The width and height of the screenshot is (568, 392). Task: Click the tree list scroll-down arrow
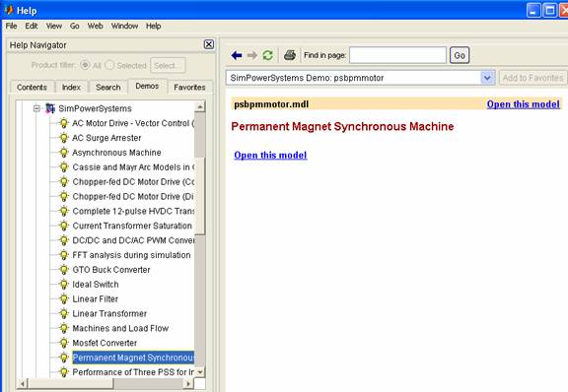[x=199, y=371]
